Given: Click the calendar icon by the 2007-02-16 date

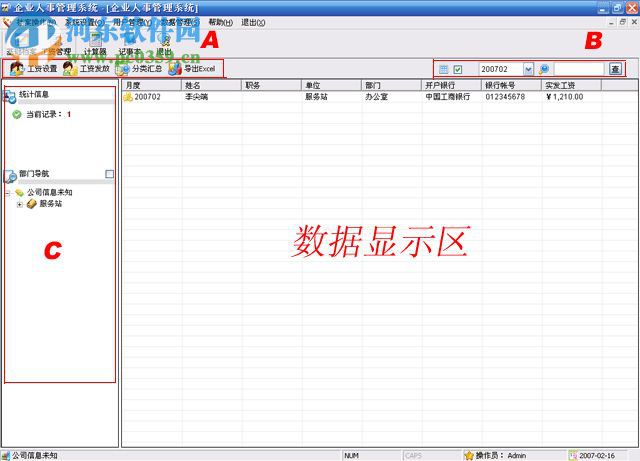Looking at the screenshot, I should (573, 455).
